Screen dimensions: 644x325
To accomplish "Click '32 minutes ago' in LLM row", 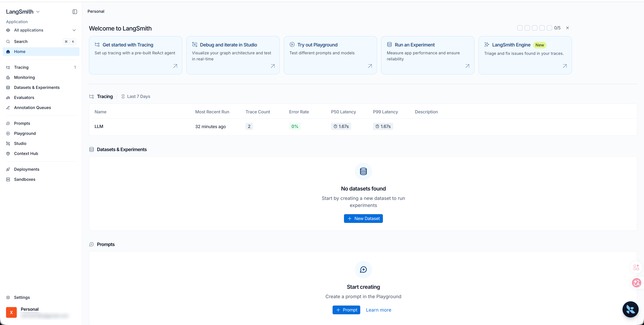I will pyautogui.click(x=210, y=126).
